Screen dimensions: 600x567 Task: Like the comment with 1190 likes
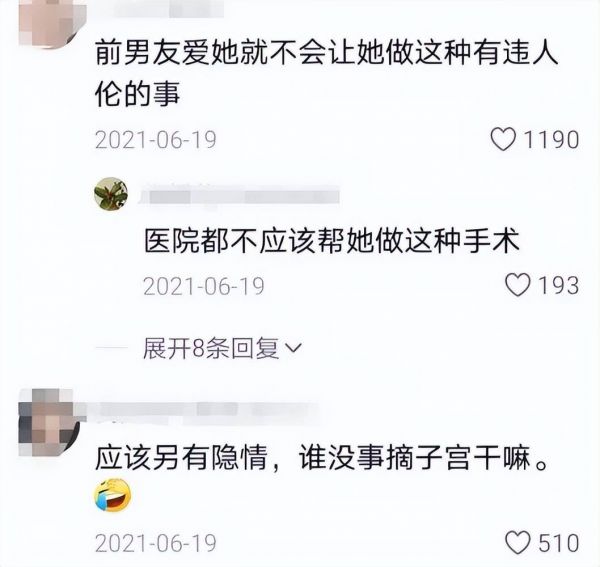pos(503,139)
